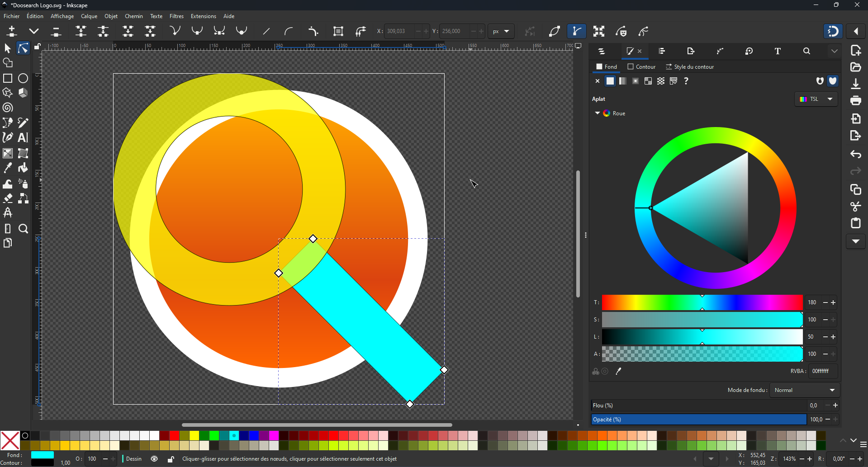Toggle the layer lock in status bar
The height and width of the screenshot is (467, 868).
click(x=171, y=459)
